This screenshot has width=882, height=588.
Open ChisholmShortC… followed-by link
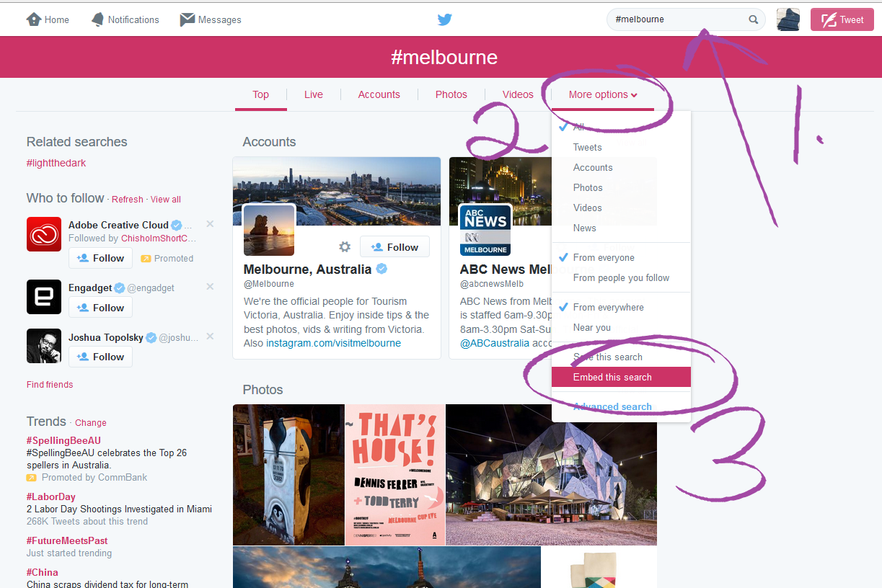[159, 239]
